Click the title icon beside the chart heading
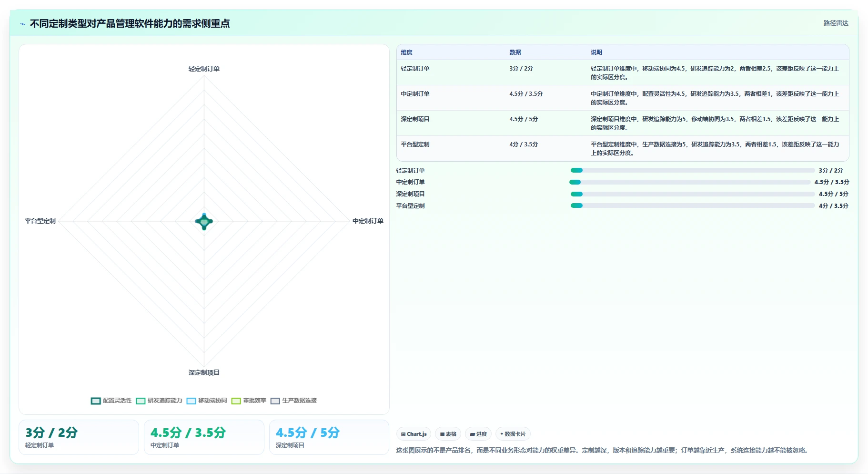The height and width of the screenshot is (474, 868). coord(22,24)
